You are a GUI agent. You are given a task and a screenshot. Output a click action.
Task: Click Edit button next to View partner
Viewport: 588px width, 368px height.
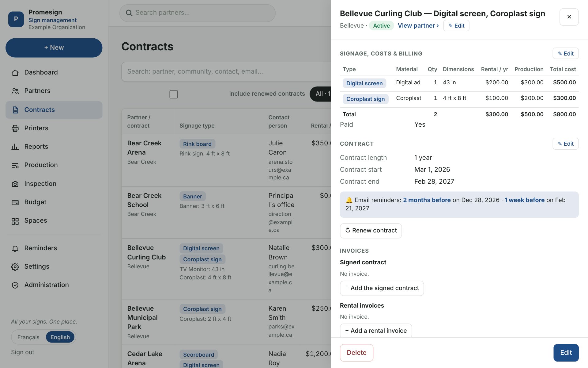[x=456, y=26]
